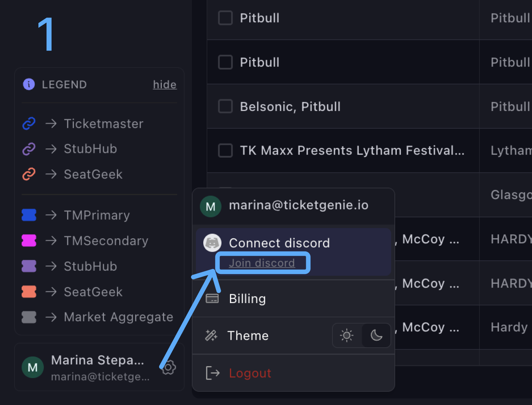The width and height of the screenshot is (532, 405).
Task: Click the Billing card icon
Action: (x=212, y=299)
